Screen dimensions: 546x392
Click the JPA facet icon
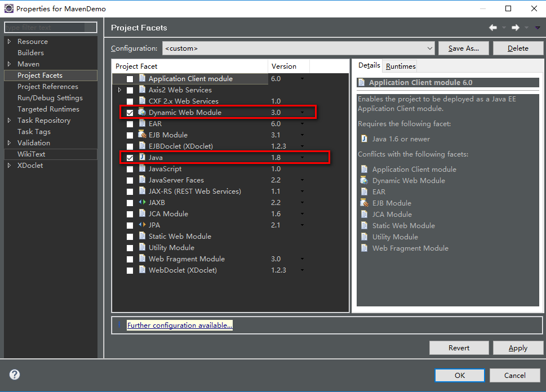pyautogui.click(x=142, y=225)
